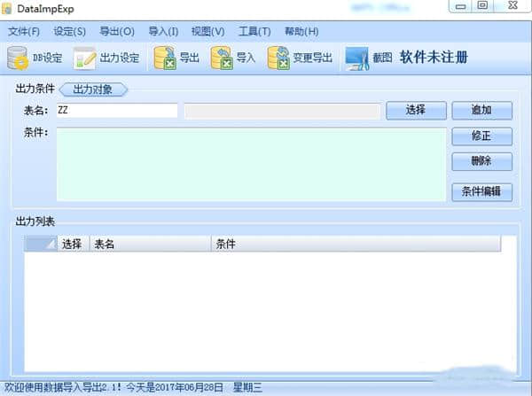Open the DB设定 database settings icon
The width and height of the screenshot is (532, 396).
point(18,58)
